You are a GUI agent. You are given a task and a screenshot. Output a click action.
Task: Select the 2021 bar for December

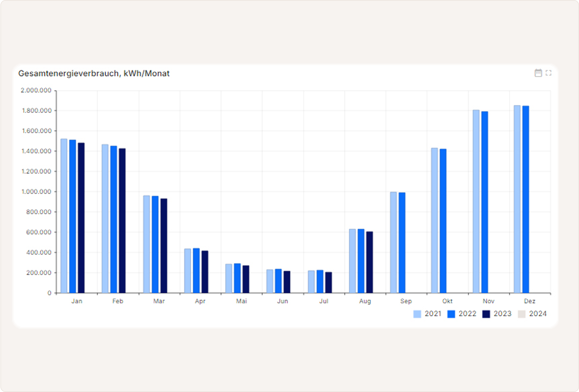(517, 199)
